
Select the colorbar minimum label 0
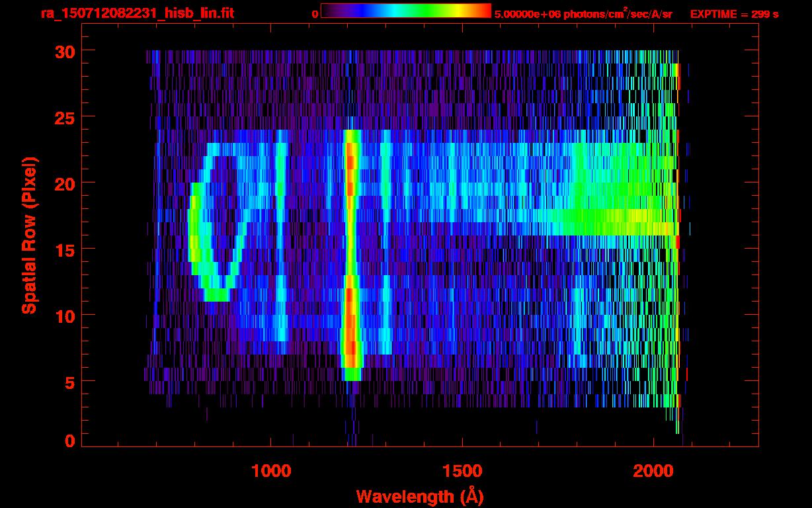click(315, 14)
